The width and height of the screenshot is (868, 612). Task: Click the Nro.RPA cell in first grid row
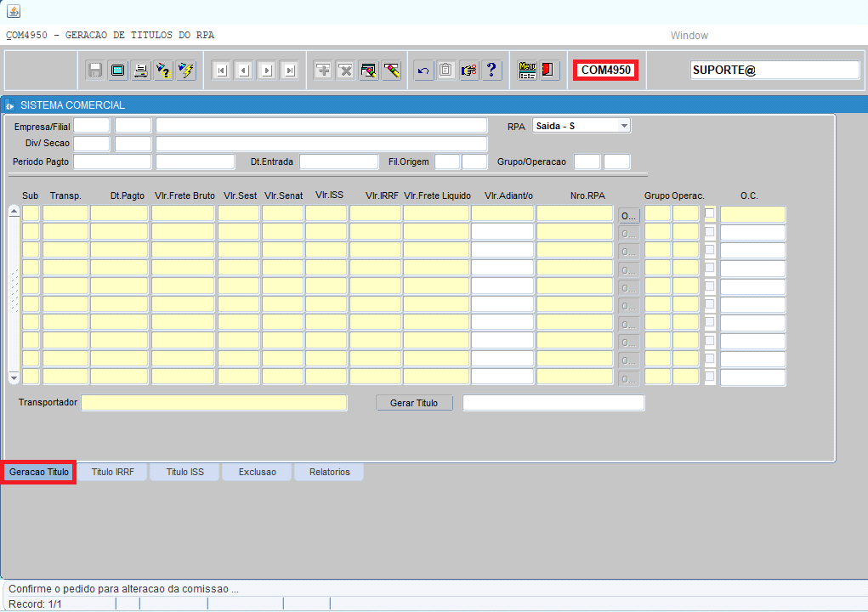(x=576, y=213)
